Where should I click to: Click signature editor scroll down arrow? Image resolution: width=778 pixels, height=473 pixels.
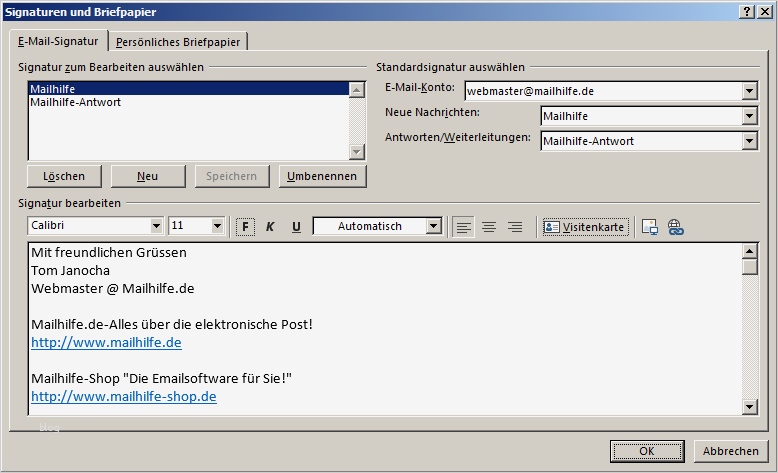pos(749,407)
